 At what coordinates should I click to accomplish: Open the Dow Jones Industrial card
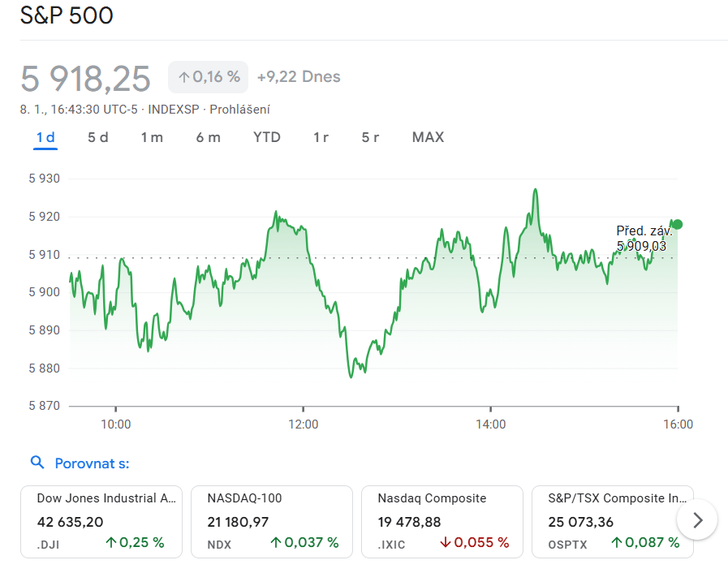[x=101, y=521]
